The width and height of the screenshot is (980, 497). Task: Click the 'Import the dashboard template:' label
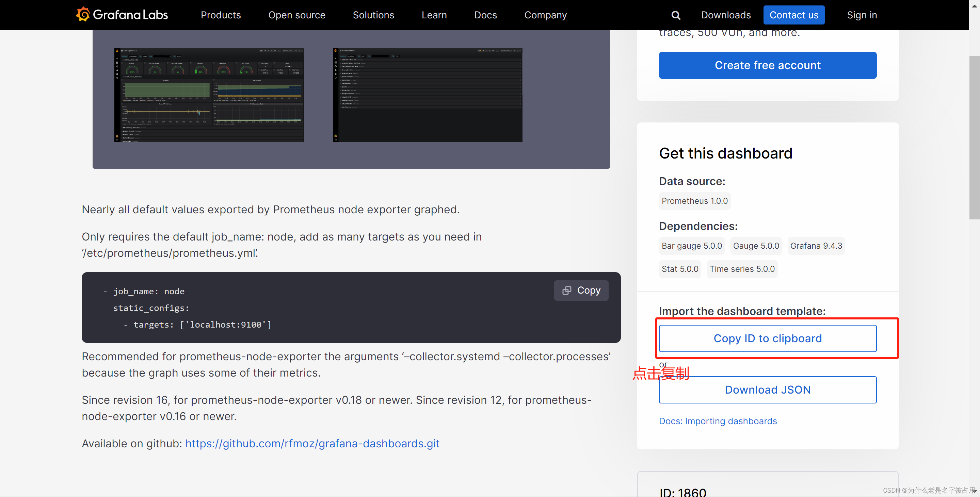tap(742, 311)
